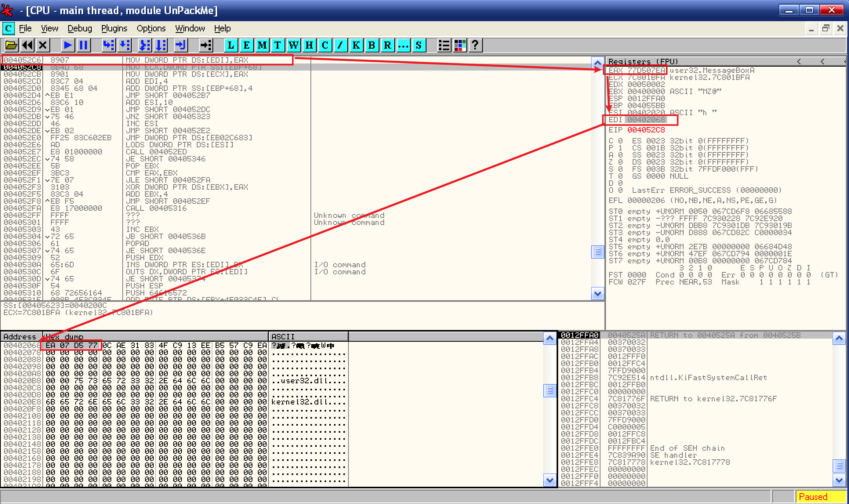This screenshot has width=849, height=504.
Task: Click the EDI register value 00402068
Action: coord(646,120)
